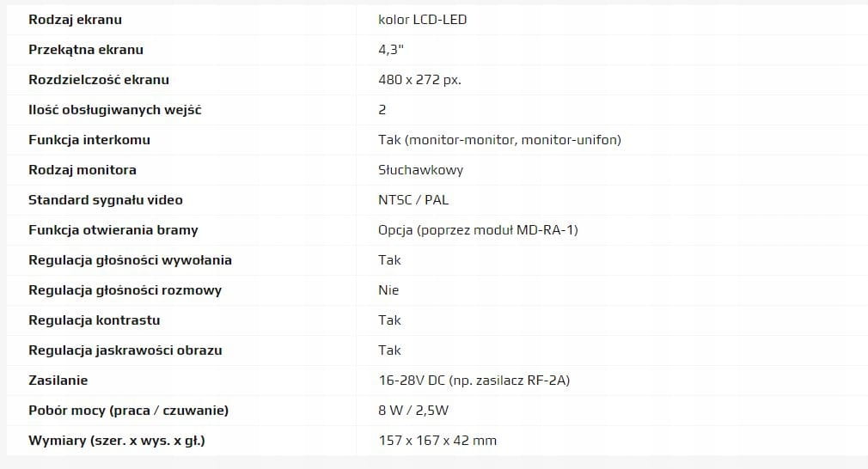868x469 pixels.
Task: Click the "Funkcja otwierania bramy" label
Action: click(113, 230)
